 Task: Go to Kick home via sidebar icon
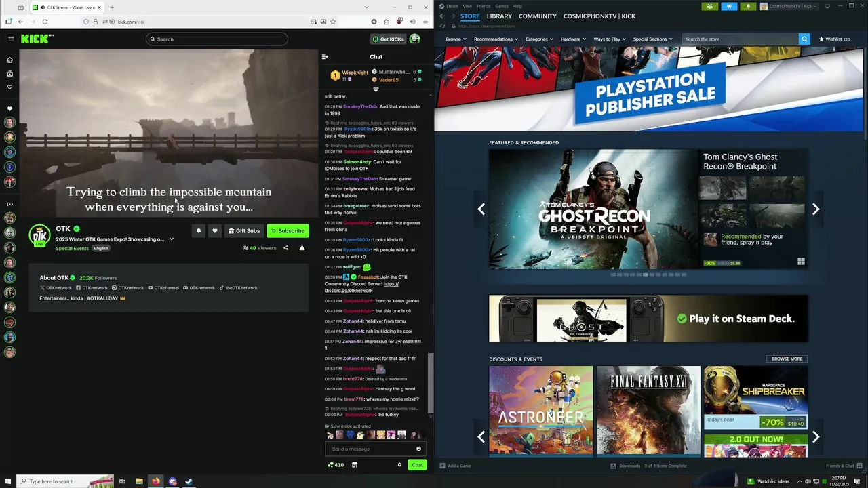(x=9, y=60)
